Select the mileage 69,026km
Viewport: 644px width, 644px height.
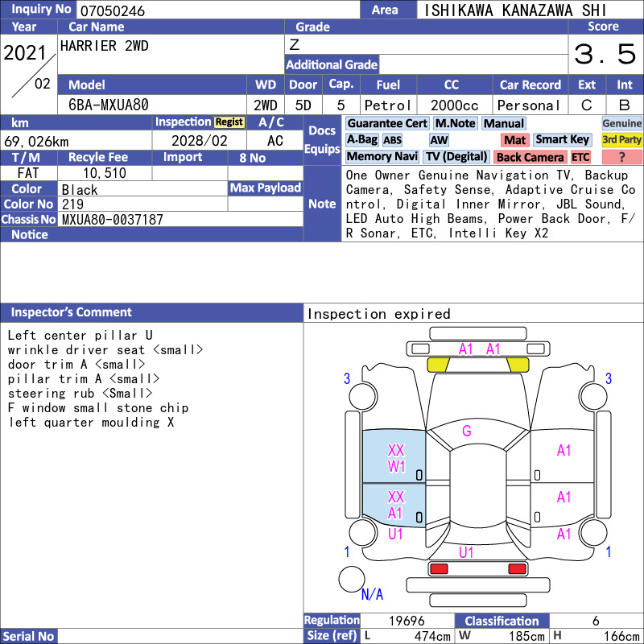point(36,142)
